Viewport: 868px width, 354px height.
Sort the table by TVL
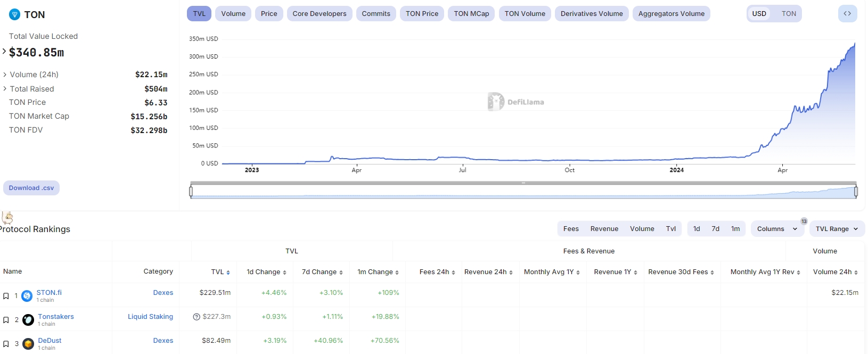pyautogui.click(x=220, y=272)
